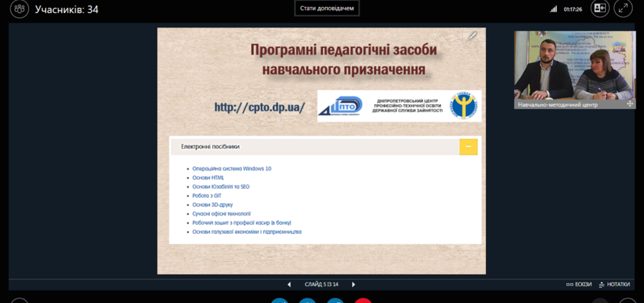The image size is (644, 303).
Task: Collapse the Електронні посібники section with minus button
Action: (x=468, y=147)
